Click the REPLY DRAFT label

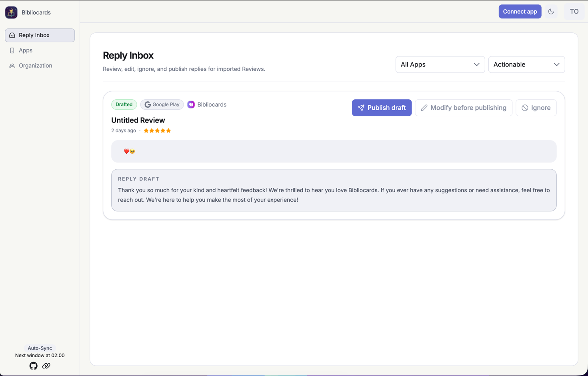tap(139, 179)
